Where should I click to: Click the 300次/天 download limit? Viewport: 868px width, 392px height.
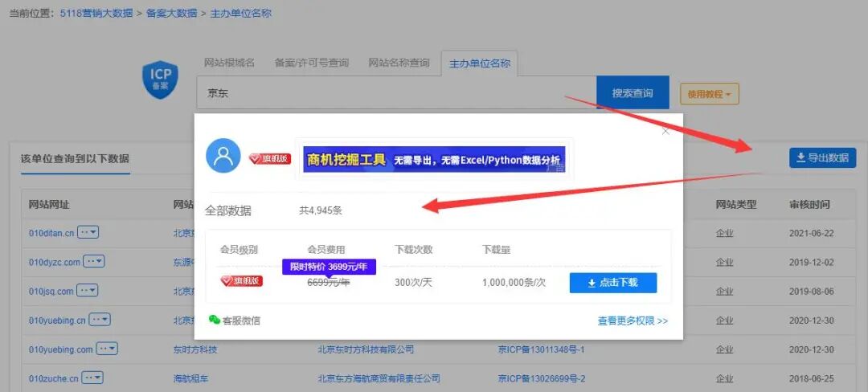point(414,283)
